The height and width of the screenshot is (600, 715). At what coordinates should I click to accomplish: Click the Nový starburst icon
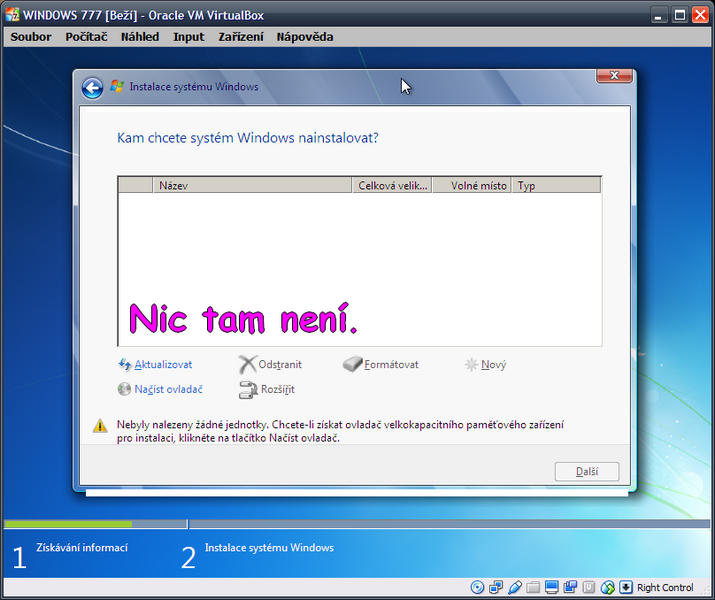pyautogui.click(x=471, y=364)
